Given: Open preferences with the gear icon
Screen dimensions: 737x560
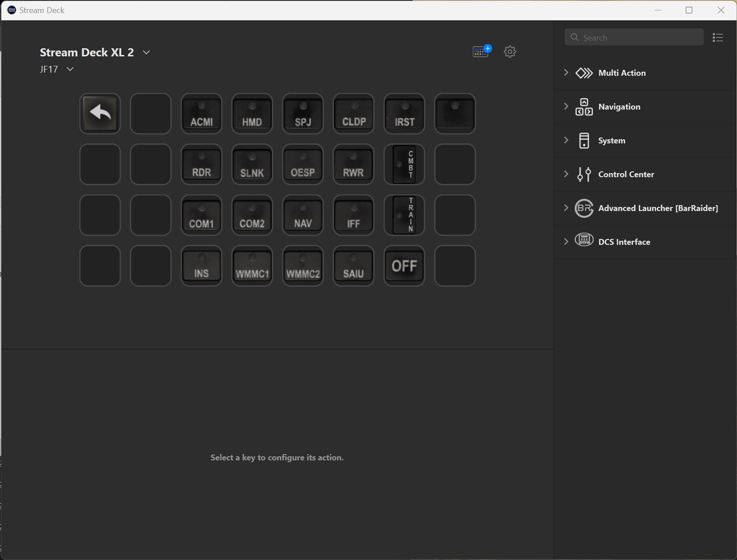Looking at the screenshot, I should 510,51.
